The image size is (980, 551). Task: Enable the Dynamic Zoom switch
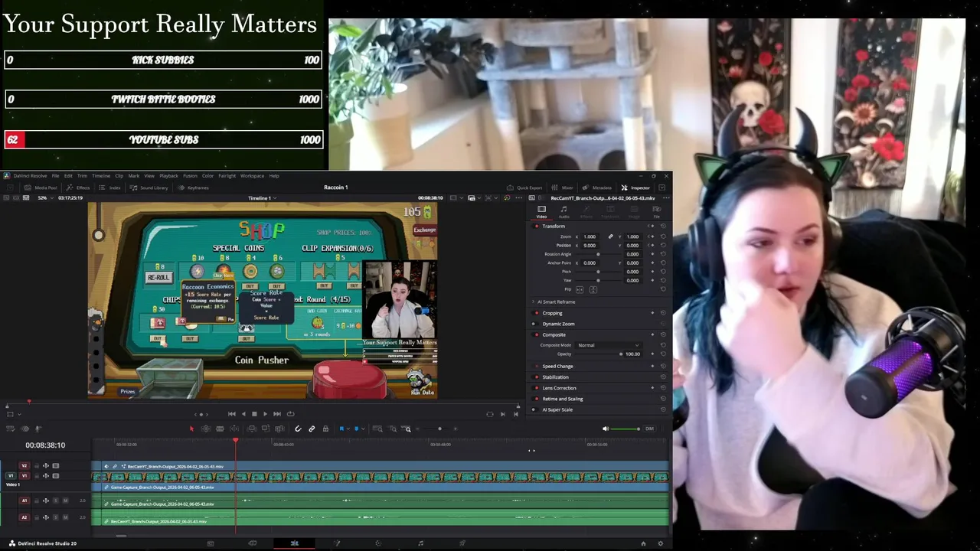pyautogui.click(x=534, y=324)
